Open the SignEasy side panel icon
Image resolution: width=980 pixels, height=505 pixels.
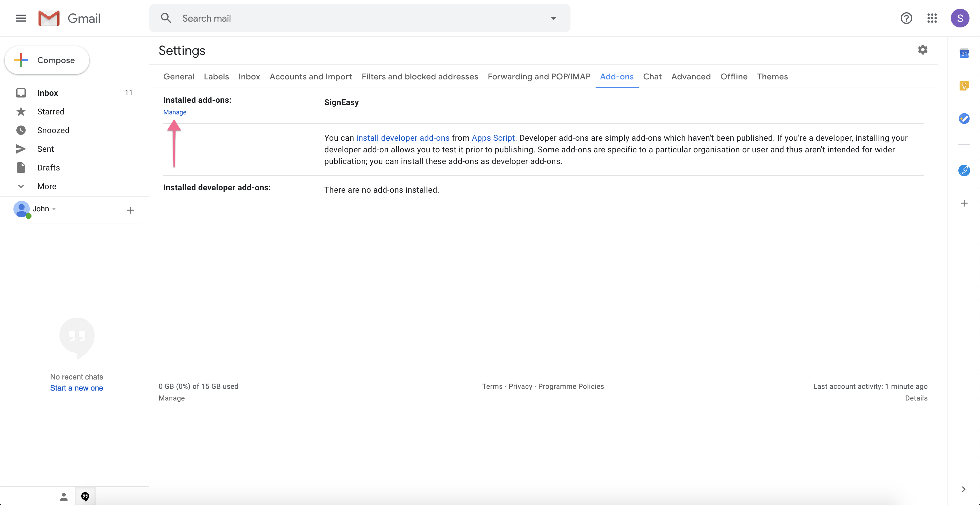click(964, 170)
